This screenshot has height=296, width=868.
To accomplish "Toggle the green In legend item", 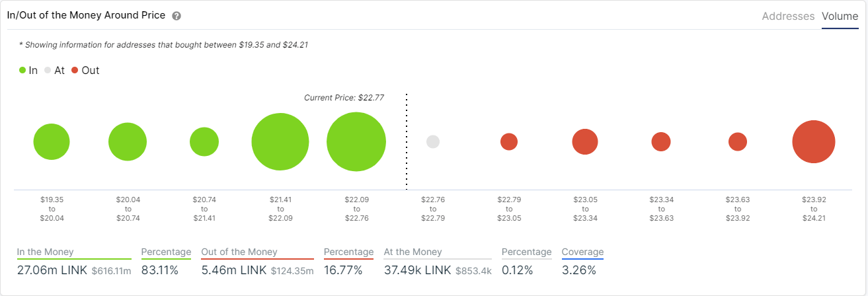I will pyautogui.click(x=28, y=70).
